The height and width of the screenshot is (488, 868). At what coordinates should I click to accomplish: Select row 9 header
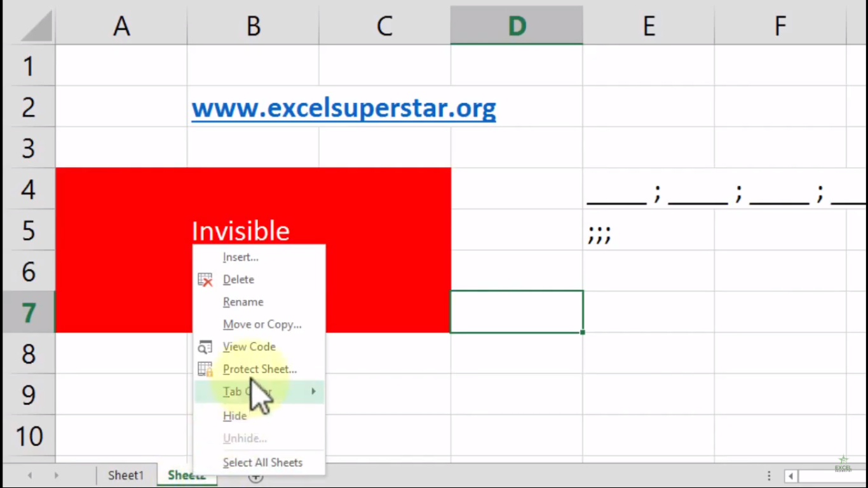(29, 395)
